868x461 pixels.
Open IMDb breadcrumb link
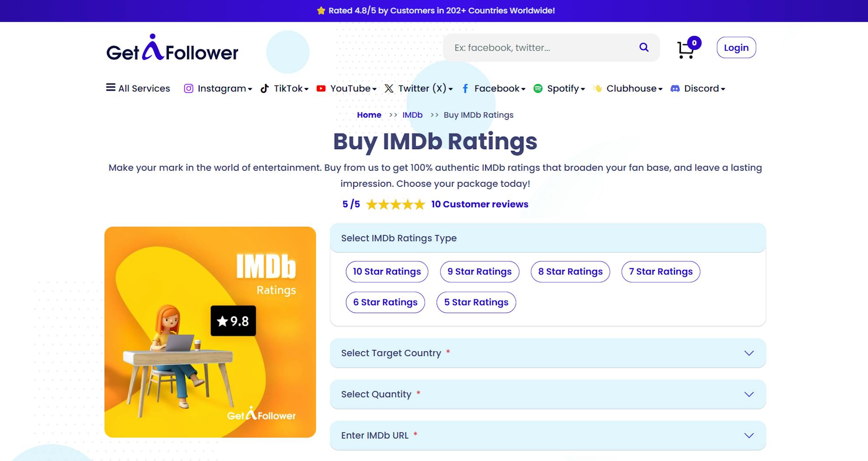pyautogui.click(x=412, y=115)
